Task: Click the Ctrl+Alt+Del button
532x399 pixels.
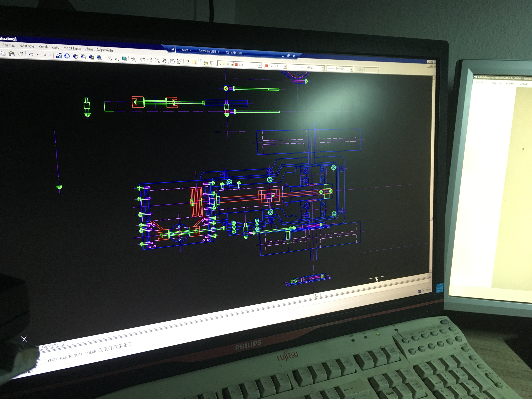Action: click(234, 53)
